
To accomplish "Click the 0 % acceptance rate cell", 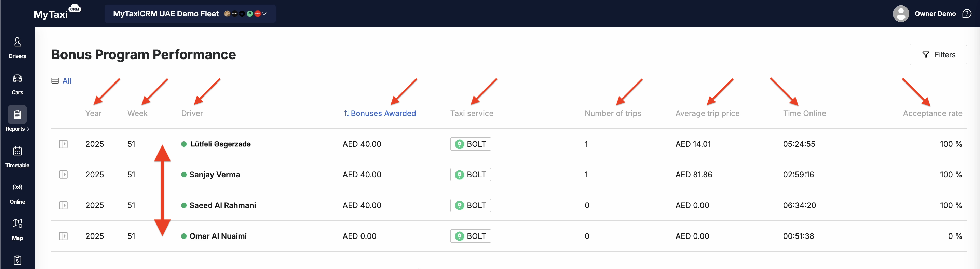I will click(x=954, y=236).
